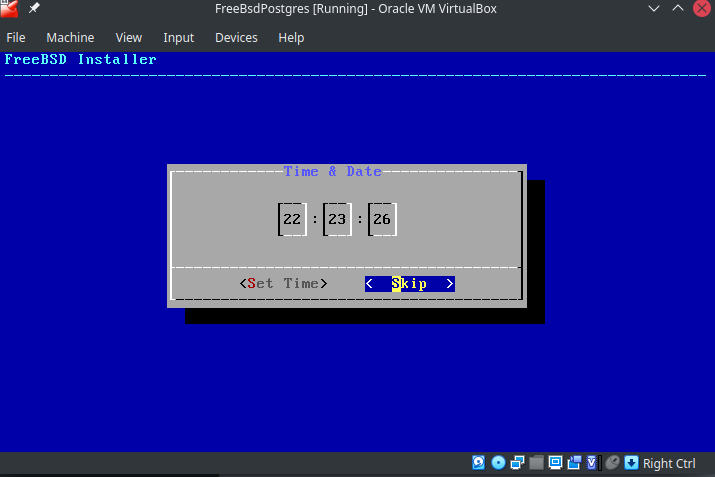Click the keyboard capture arrow icon
715x477 pixels.
(632, 463)
